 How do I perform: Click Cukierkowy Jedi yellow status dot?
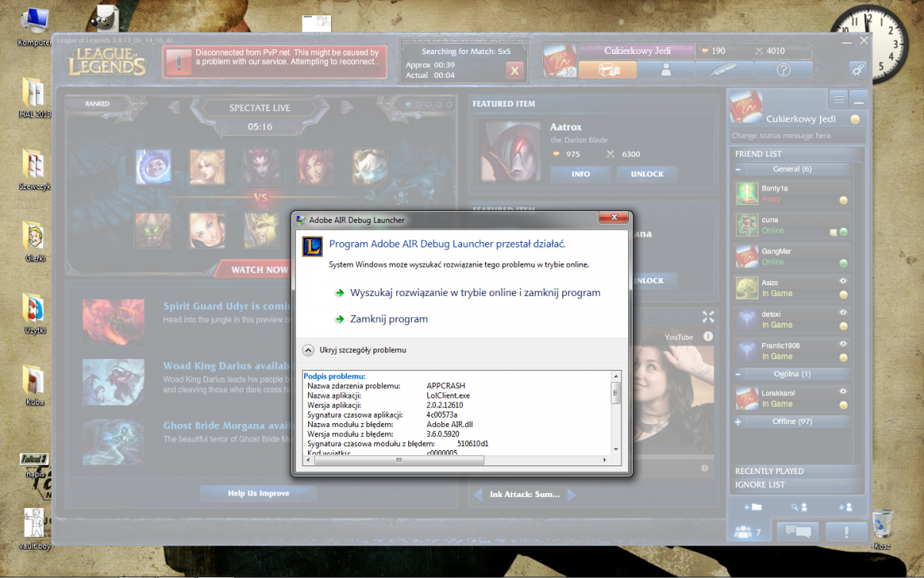855,119
